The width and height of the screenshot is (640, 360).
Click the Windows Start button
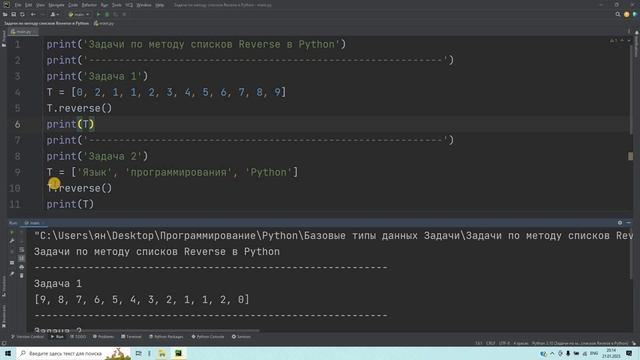point(8,353)
